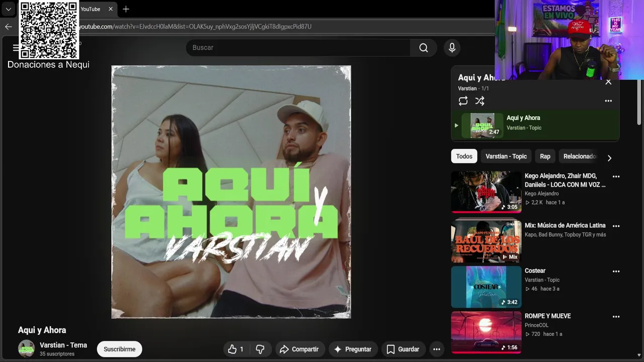
Task: Open options for ROMPE Y MUEVE video
Action: 616,316
